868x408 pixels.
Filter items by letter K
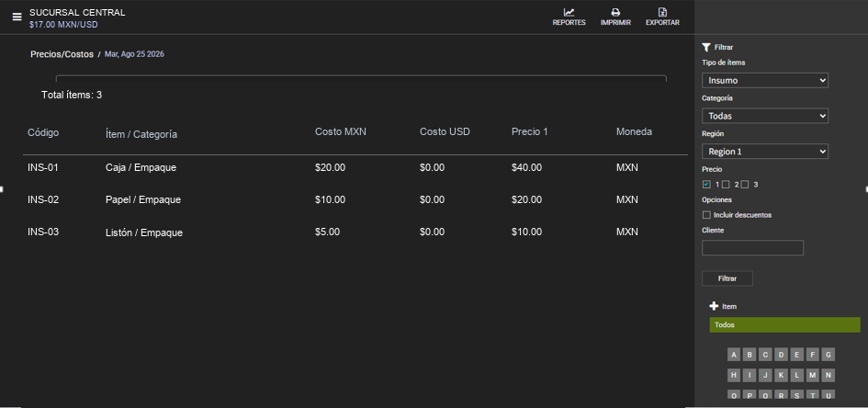(781, 375)
